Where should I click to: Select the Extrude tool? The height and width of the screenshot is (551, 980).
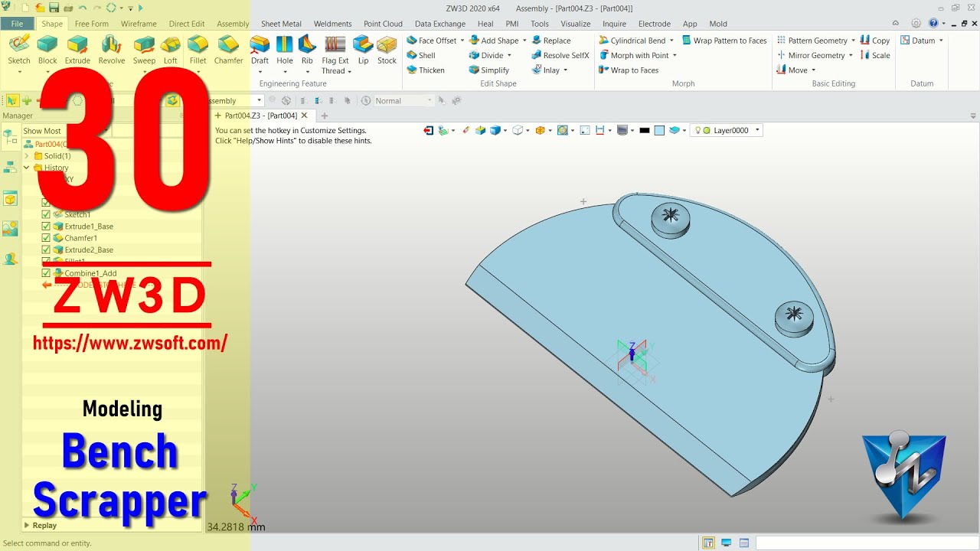coord(77,50)
